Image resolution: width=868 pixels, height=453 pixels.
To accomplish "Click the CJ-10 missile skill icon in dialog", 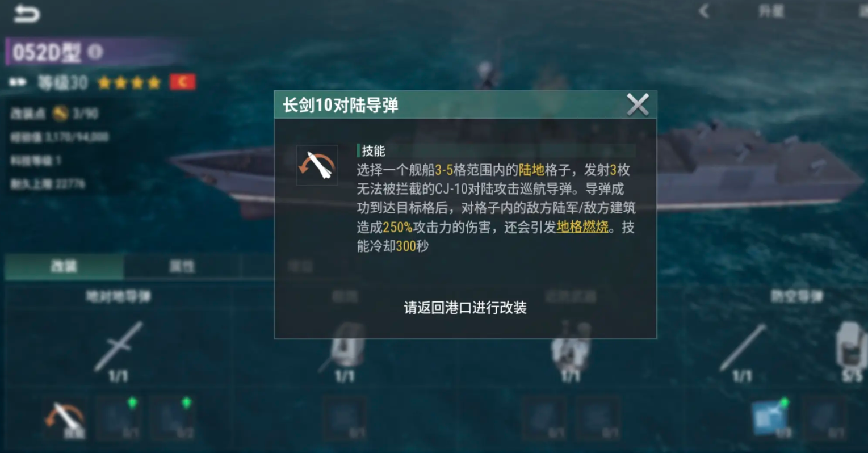I will pyautogui.click(x=317, y=165).
